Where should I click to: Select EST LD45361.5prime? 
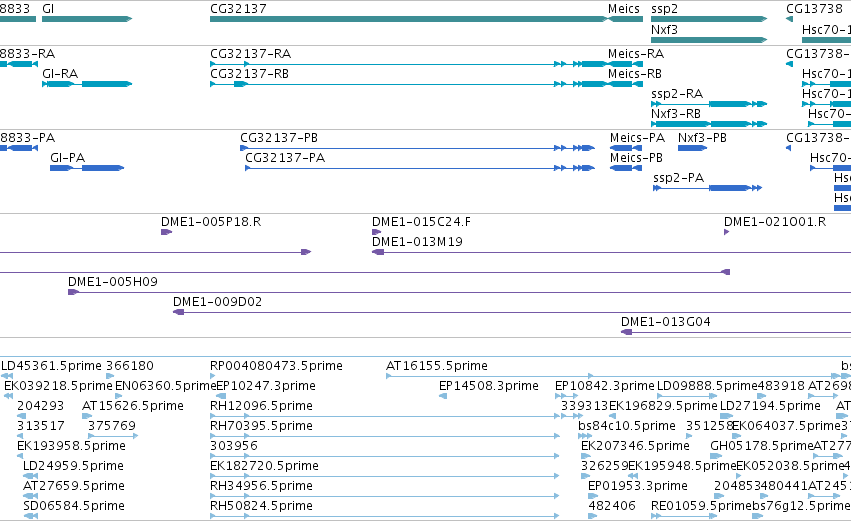tap(51, 366)
